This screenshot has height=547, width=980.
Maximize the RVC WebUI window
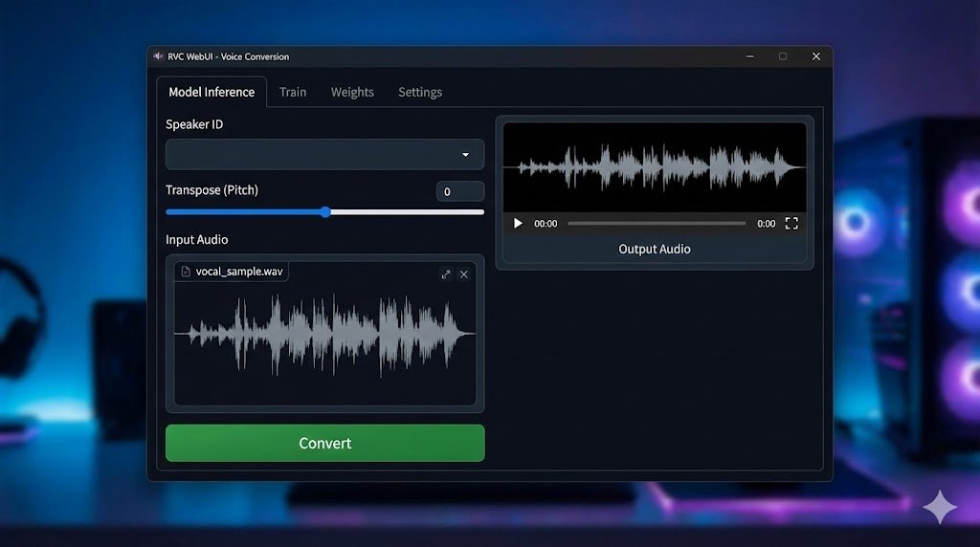pyautogui.click(x=782, y=56)
